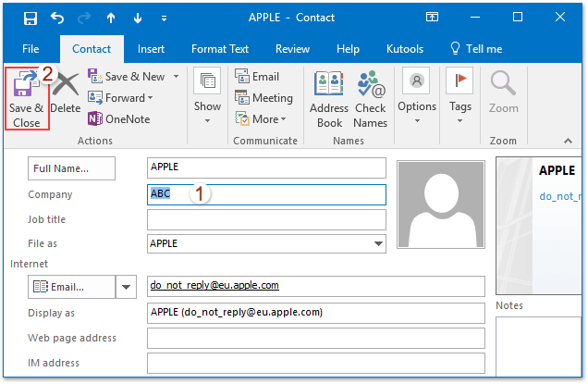Open the Tags dropdown
Image resolution: width=588 pixels, height=384 pixels.
tap(460, 96)
